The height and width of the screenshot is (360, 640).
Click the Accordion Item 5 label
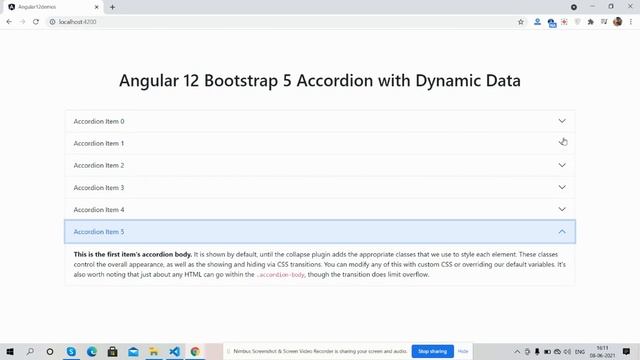[x=99, y=232]
